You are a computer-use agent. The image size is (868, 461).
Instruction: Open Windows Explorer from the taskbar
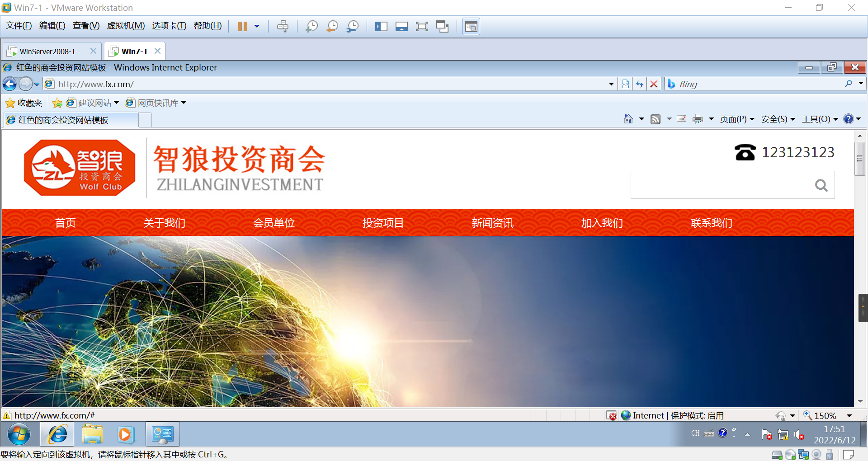pyautogui.click(x=93, y=435)
